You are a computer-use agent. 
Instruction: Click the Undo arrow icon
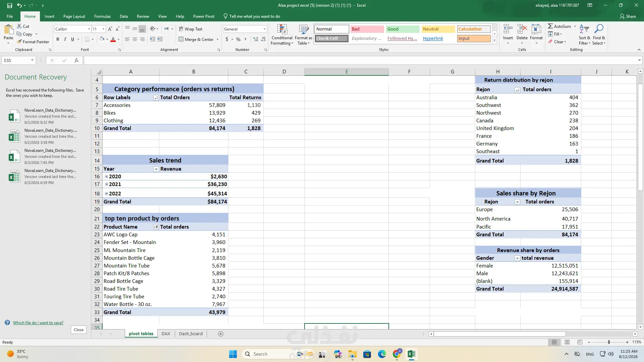19,5
